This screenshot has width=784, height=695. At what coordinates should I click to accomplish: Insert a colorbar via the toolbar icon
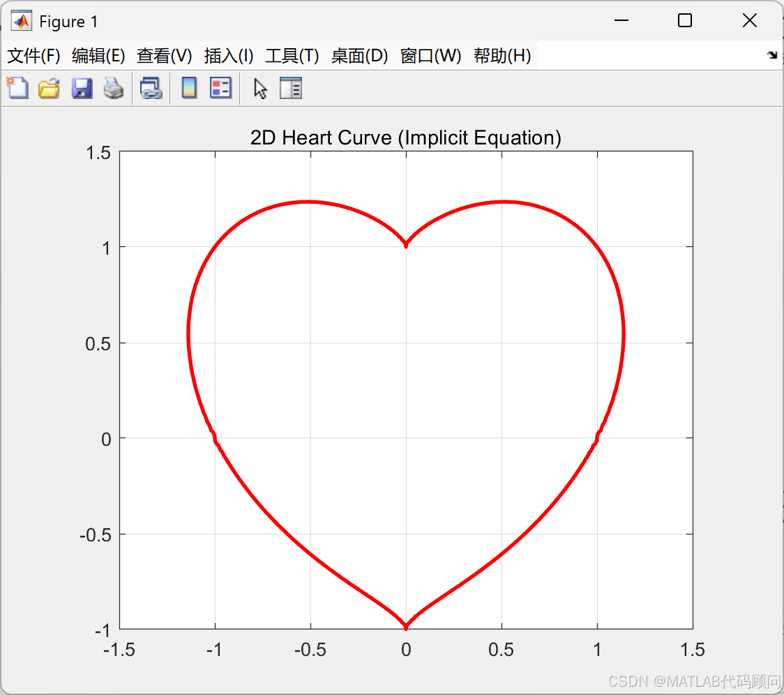pos(189,89)
